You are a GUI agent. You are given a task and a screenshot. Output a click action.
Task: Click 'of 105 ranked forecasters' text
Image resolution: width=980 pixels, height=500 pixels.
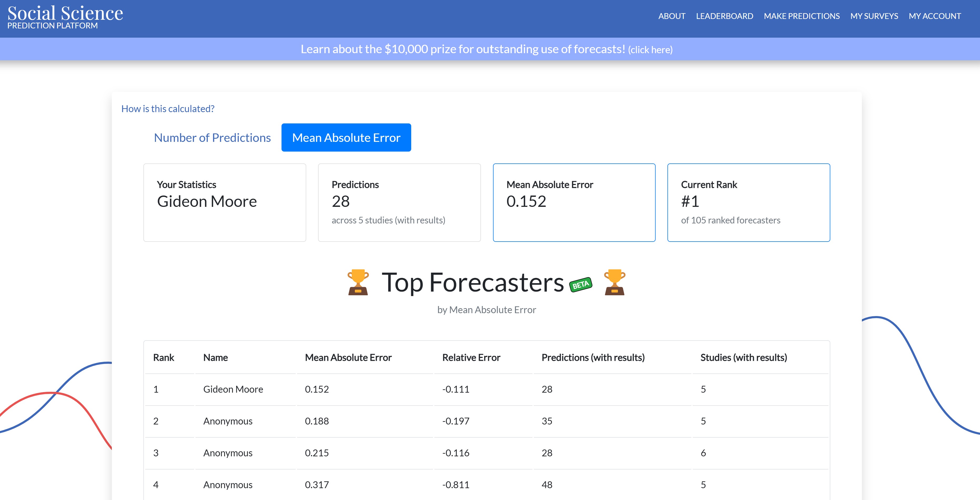730,220
